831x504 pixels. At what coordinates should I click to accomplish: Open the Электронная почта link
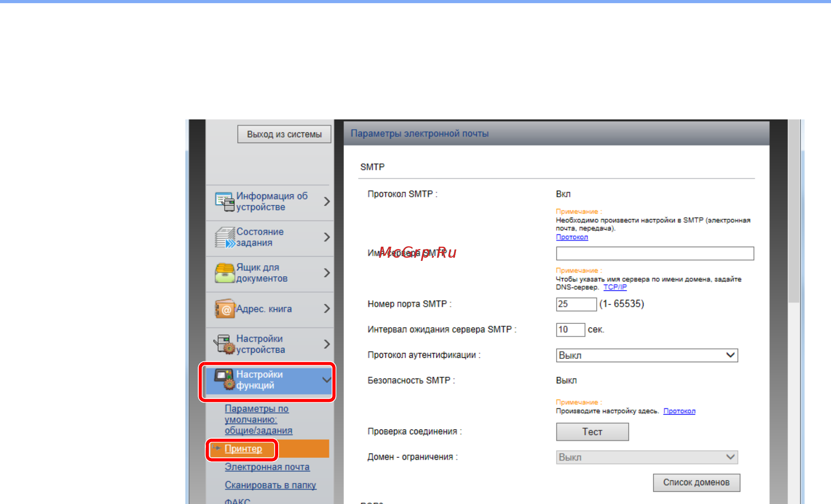(x=267, y=467)
